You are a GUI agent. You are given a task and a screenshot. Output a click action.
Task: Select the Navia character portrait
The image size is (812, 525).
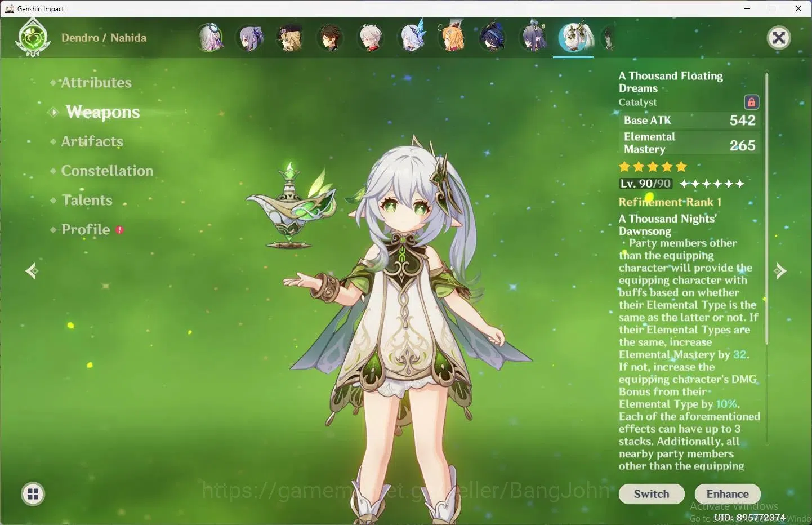click(x=291, y=38)
